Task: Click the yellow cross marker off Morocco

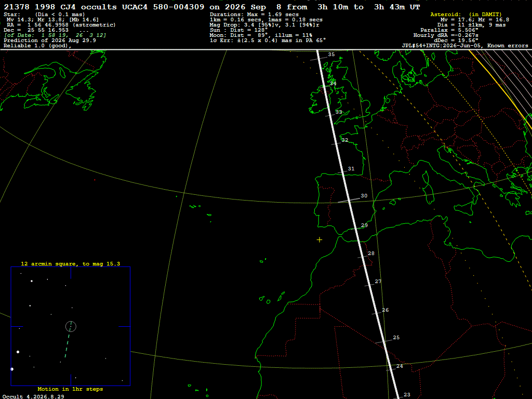Action: tap(320, 240)
